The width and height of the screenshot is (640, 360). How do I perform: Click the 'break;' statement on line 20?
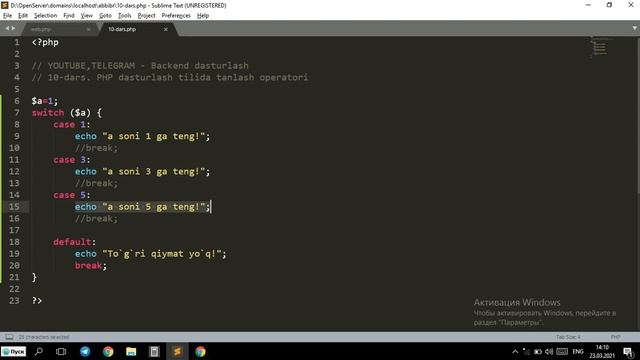91,265
